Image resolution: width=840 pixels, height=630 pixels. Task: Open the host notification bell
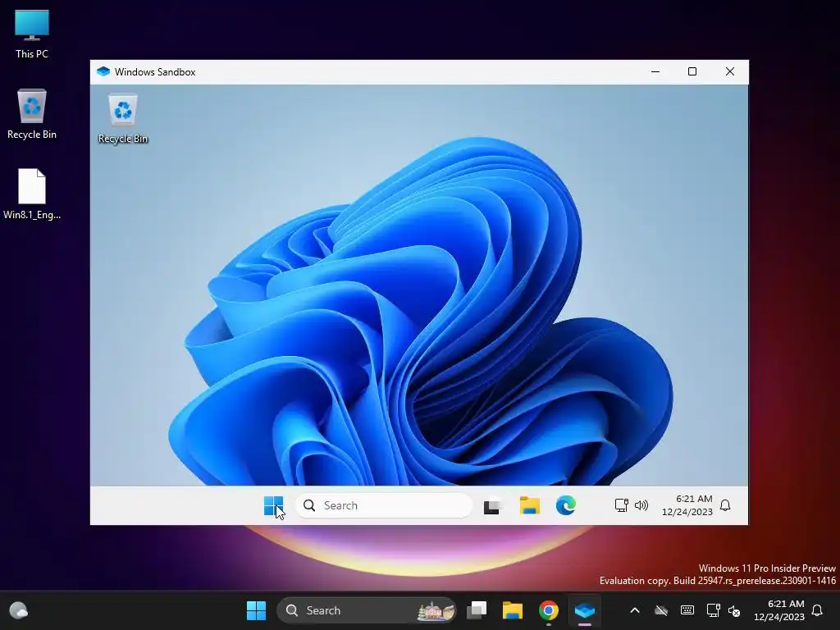pyautogui.click(x=817, y=610)
